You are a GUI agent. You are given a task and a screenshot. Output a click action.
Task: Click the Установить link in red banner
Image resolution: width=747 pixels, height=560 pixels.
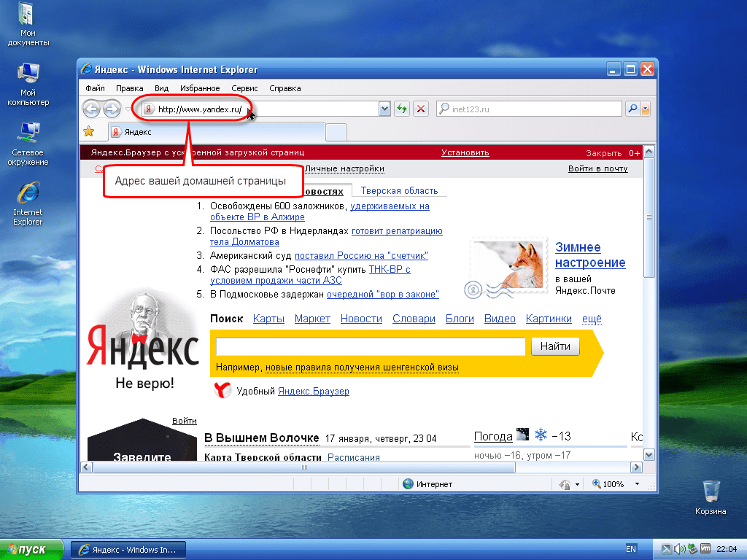click(465, 152)
